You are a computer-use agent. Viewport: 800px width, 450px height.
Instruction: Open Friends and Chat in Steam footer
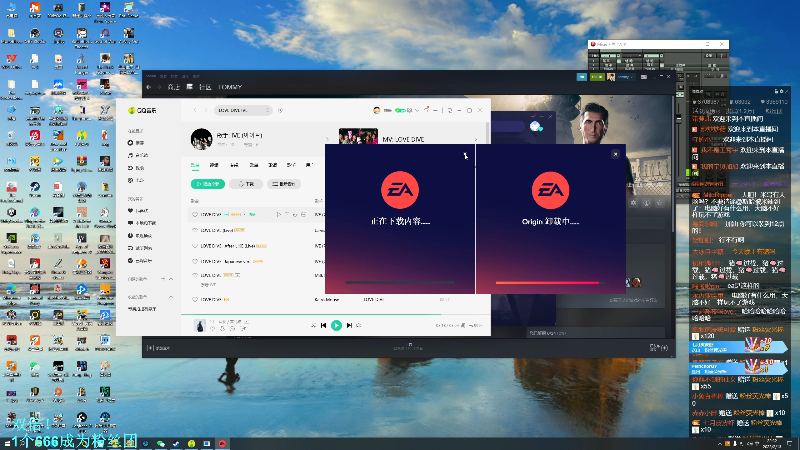click(x=659, y=348)
